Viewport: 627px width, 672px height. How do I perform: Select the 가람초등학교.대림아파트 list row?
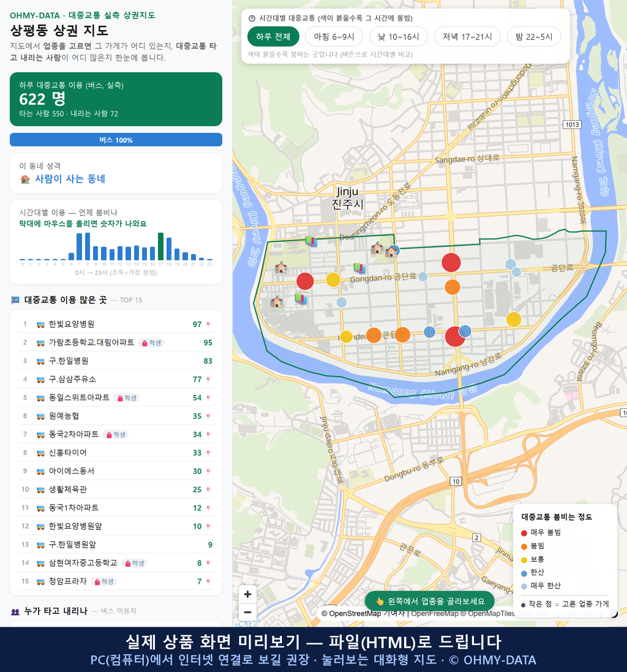point(116,343)
